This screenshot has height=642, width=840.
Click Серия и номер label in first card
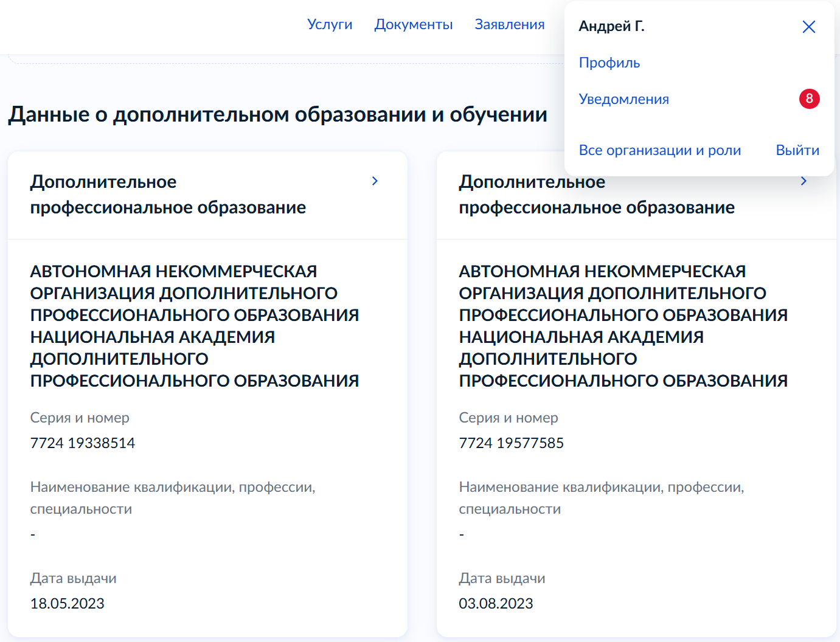80,418
